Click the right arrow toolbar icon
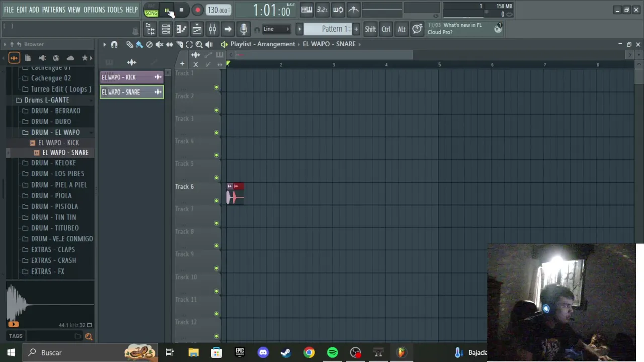Image resolution: width=644 pixels, height=362 pixels. pyautogui.click(x=228, y=29)
